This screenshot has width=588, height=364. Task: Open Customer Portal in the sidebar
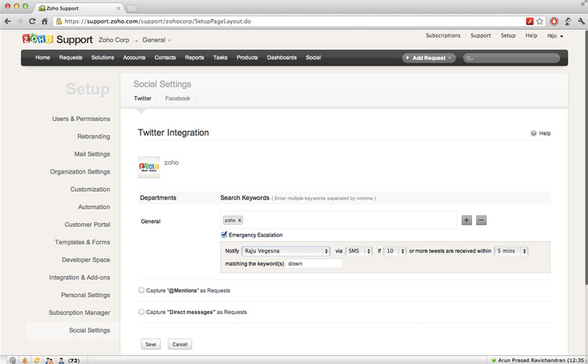pos(88,225)
